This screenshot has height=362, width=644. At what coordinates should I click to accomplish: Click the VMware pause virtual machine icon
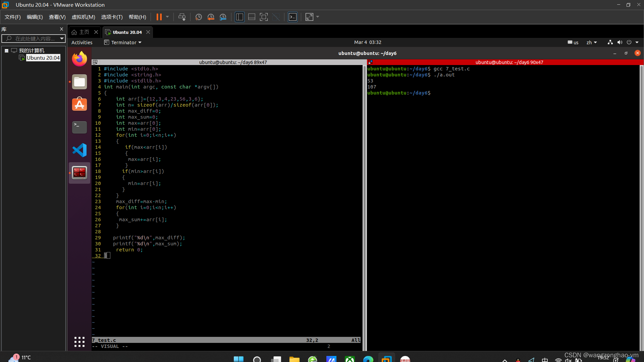tap(159, 17)
